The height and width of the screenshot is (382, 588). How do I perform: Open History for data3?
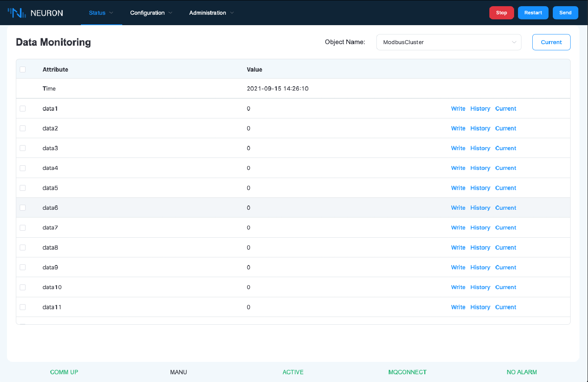(480, 148)
